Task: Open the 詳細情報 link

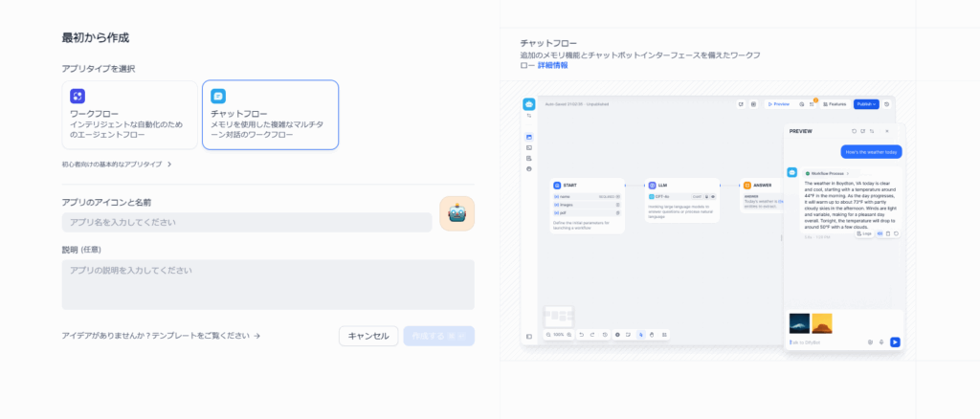Action: coord(552,66)
